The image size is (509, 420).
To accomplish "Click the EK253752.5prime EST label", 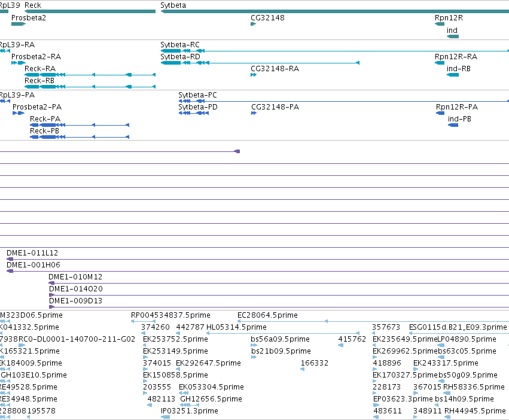I will coord(176,339).
